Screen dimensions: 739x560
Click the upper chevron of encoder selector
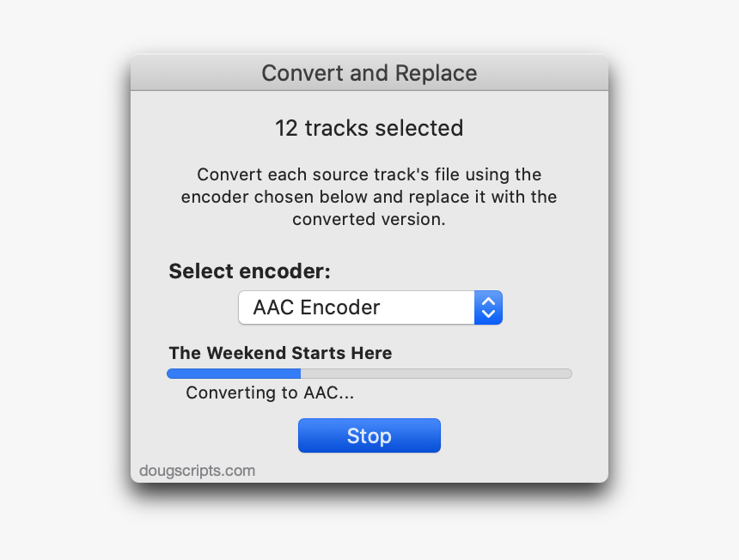pos(488,301)
